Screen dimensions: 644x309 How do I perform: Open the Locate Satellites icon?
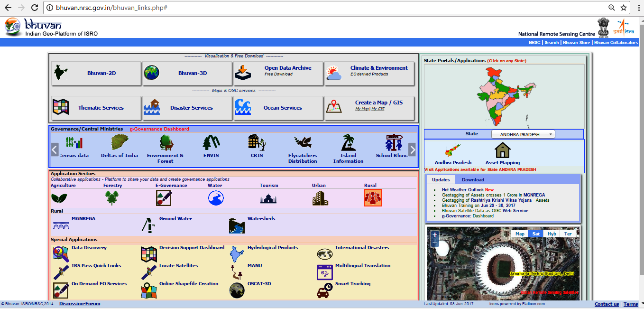[149, 272]
